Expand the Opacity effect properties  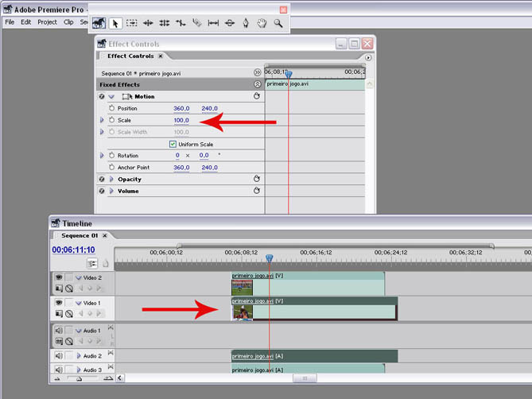111,180
